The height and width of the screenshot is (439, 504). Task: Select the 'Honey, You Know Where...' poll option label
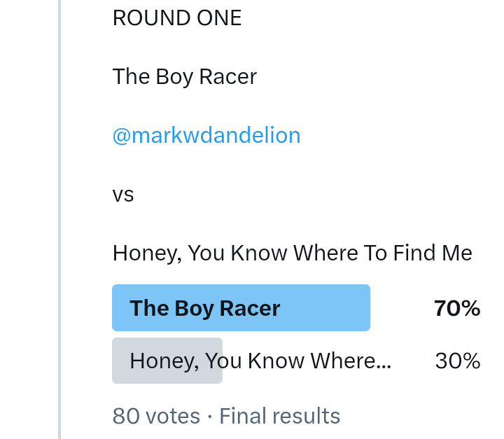coord(260,361)
